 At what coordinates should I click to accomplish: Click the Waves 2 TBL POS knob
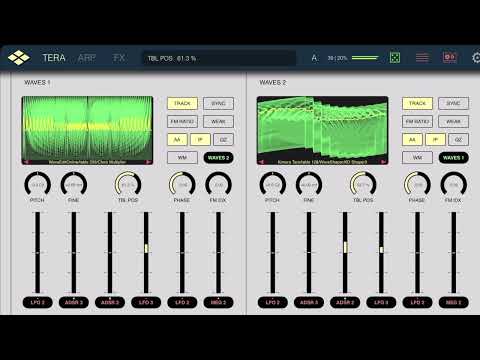(363, 184)
